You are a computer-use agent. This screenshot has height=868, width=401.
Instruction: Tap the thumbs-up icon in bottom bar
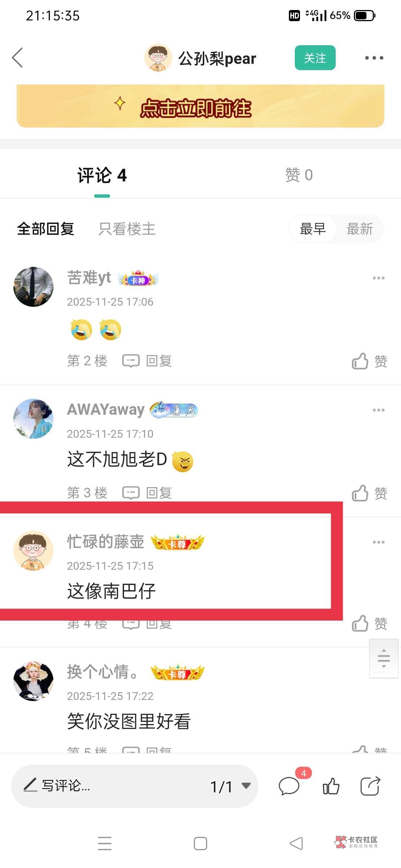point(331,786)
